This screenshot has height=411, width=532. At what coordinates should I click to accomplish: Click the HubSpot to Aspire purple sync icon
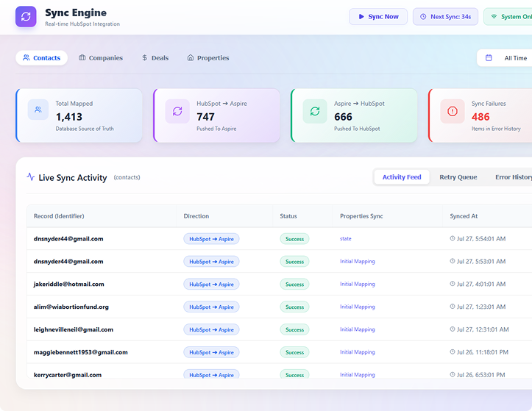click(177, 111)
